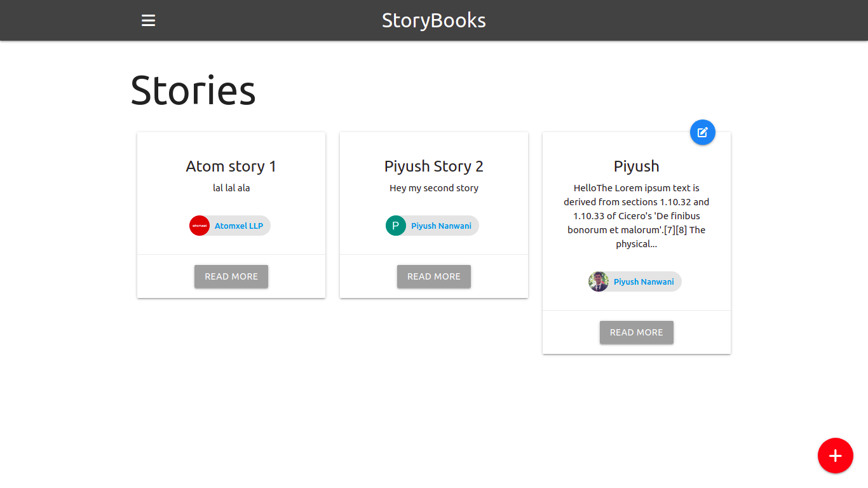Image resolution: width=868 pixels, height=488 pixels.
Task: Click the Atomxel LLP avatar icon
Action: 199,226
